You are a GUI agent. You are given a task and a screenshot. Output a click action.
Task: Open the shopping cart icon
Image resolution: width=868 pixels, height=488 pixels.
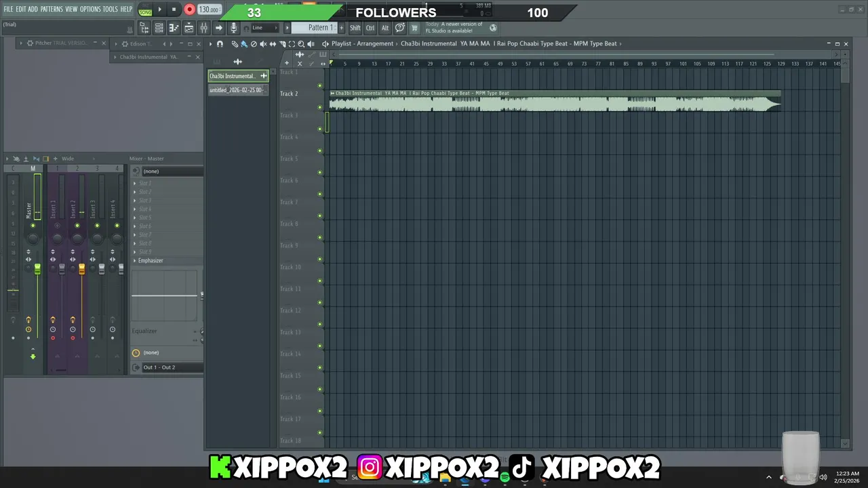pos(414,28)
